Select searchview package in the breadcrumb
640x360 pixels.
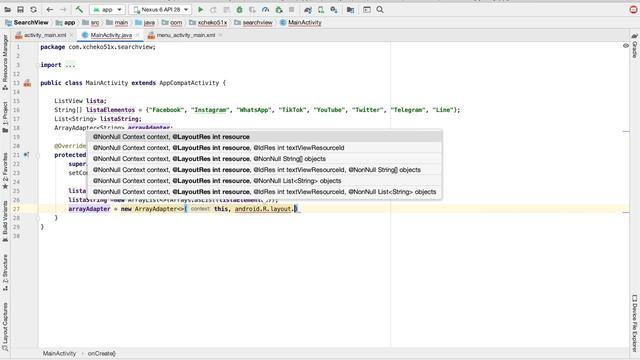(253, 22)
